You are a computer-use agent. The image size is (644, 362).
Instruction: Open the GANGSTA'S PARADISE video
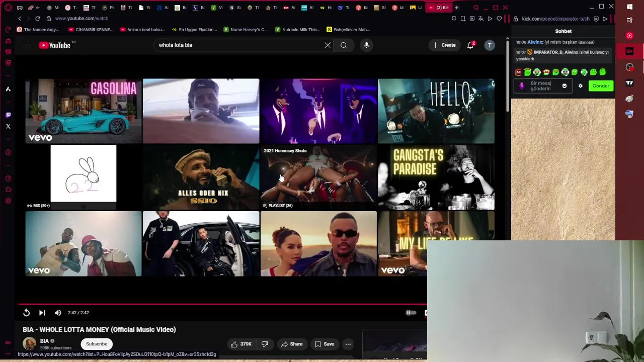coord(436,177)
